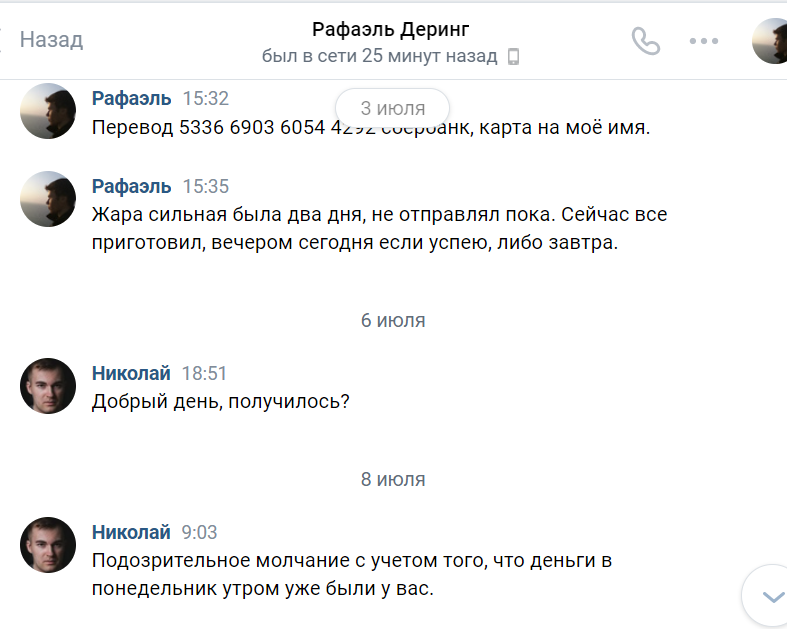Open sender name Рафаэль on 15:35 message
This screenshot has width=787, height=629.
click(x=131, y=186)
